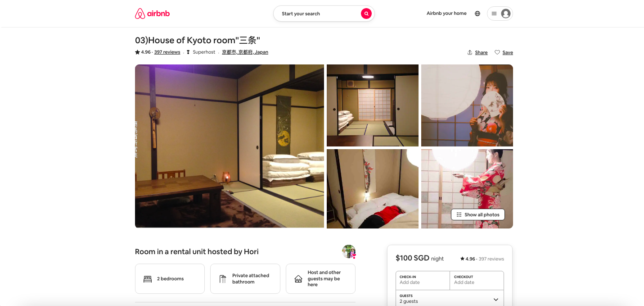
Task: Click the Save heart icon
Action: (497, 52)
